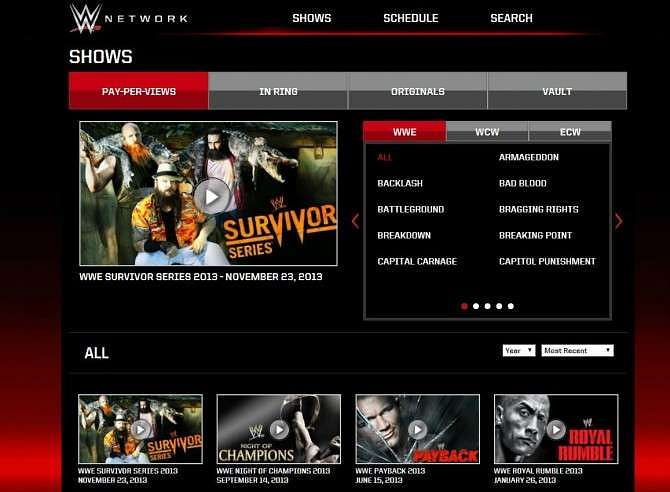Open the Year filter dropdown
Image resolution: width=670 pixels, height=492 pixels.
519,351
